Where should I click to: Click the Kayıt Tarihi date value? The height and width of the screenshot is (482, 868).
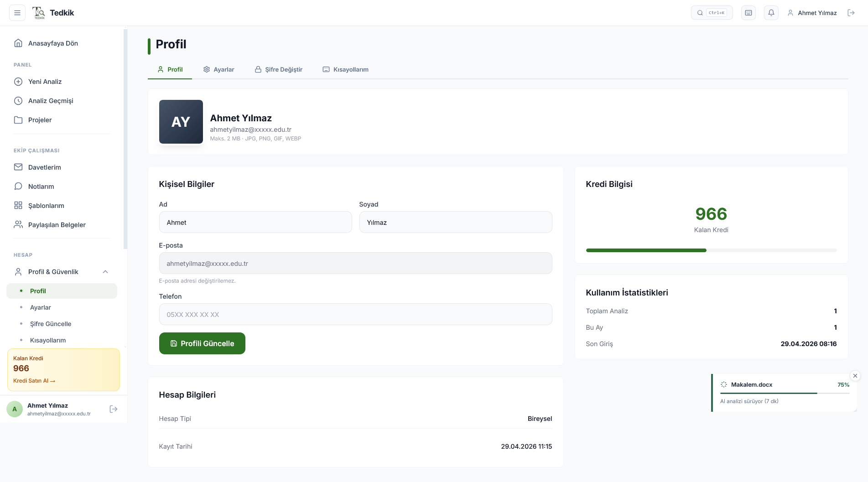526,446
